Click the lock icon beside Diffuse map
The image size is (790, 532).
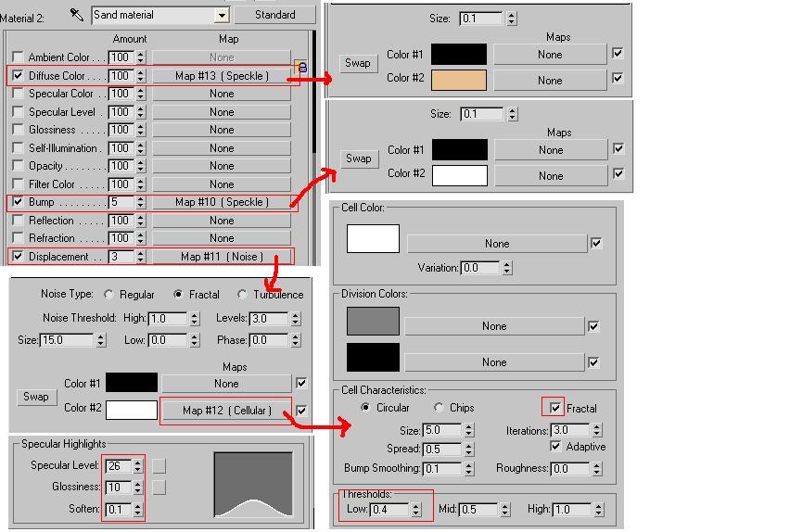pyautogui.click(x=301, y=68)
